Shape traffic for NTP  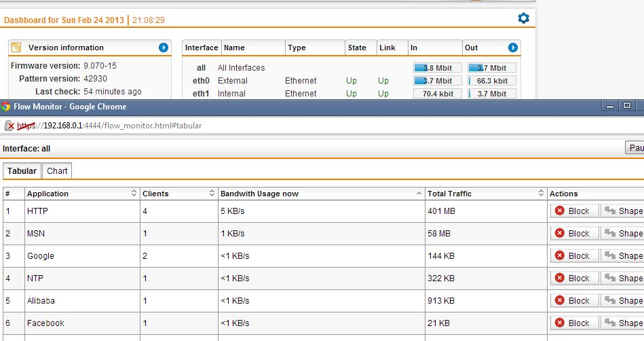622,278
